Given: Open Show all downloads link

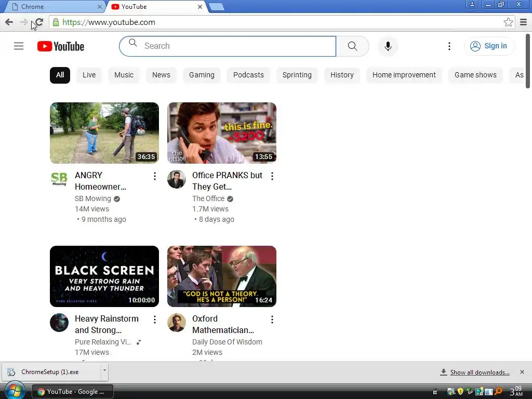Looking at the screenshot, I should click(x=480, y=373).
